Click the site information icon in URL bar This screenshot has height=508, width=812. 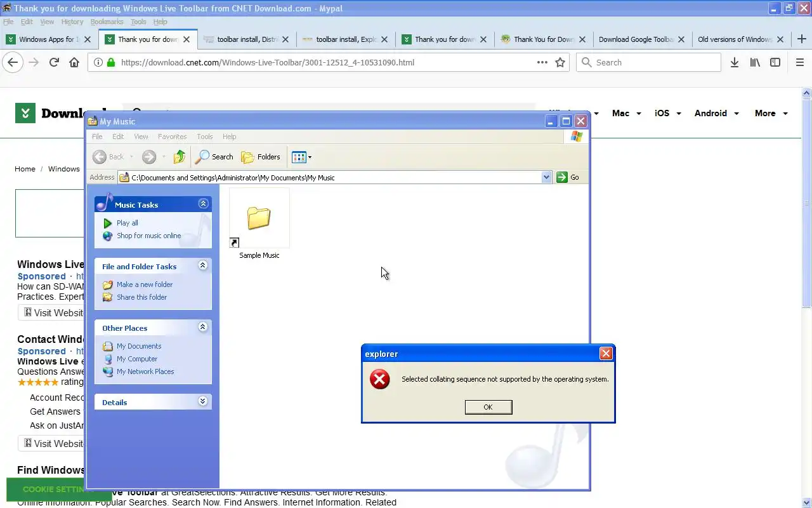(x=98, y=62)
